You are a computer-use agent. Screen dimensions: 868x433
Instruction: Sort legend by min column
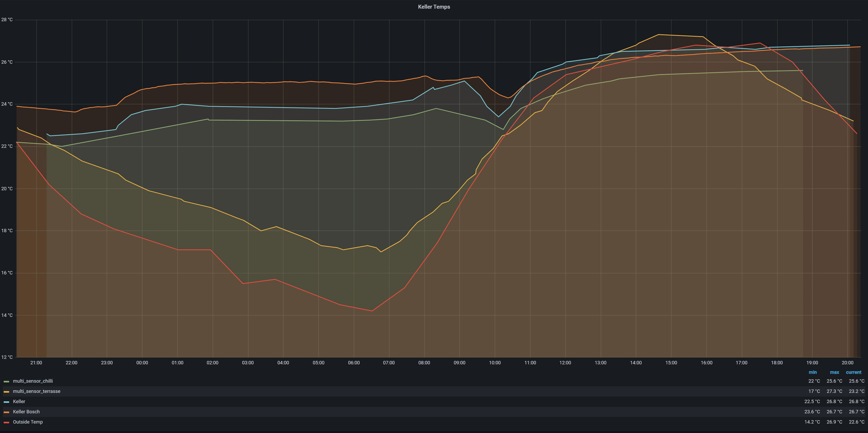point(812,372)
